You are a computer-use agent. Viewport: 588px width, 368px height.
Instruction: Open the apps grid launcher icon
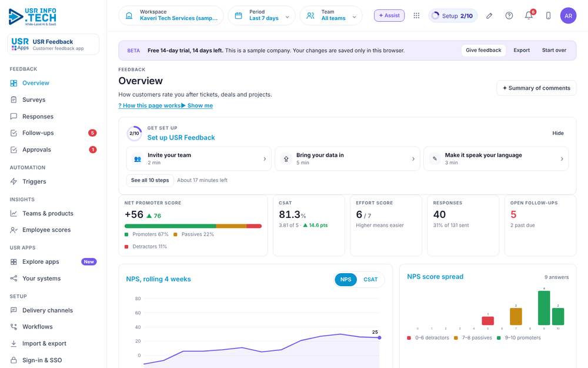(416, 15)
